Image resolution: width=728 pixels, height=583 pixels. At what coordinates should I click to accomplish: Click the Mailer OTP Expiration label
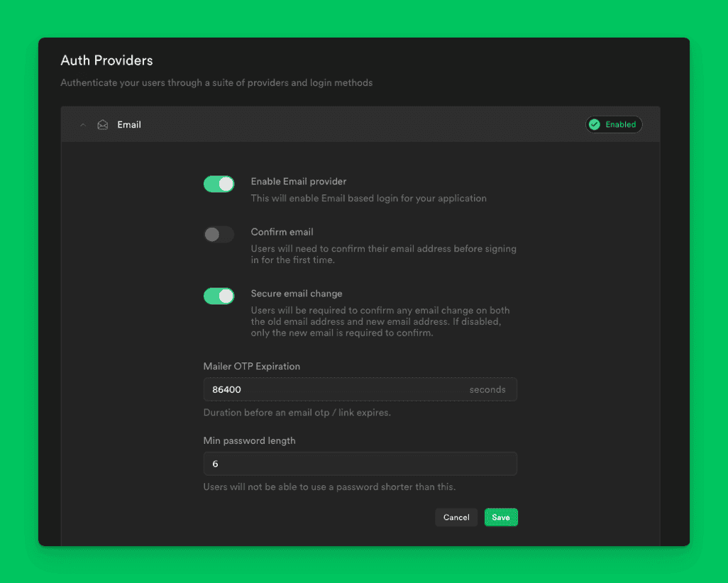pos(252,366)
